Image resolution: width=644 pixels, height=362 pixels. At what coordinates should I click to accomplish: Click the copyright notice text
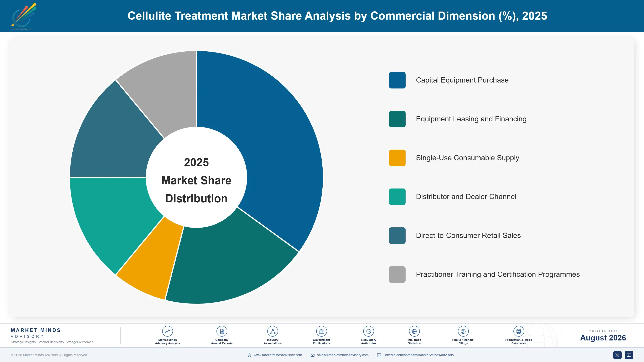click(x=49, y=355)
